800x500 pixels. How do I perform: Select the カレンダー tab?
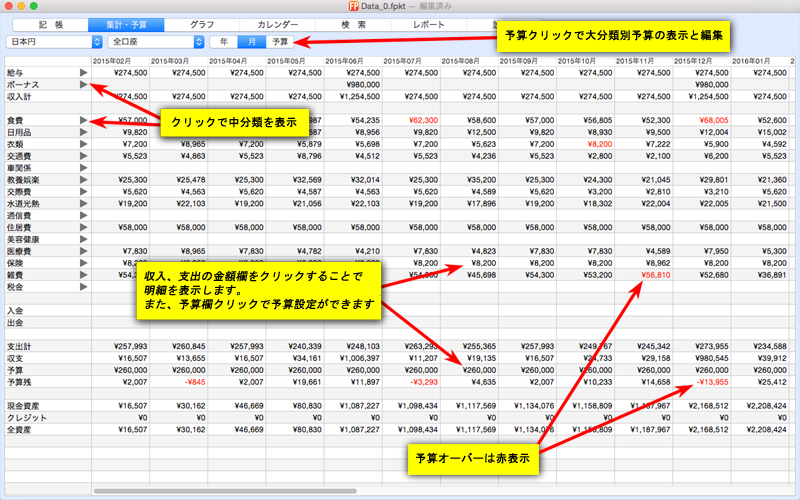[x=277, y=23]
